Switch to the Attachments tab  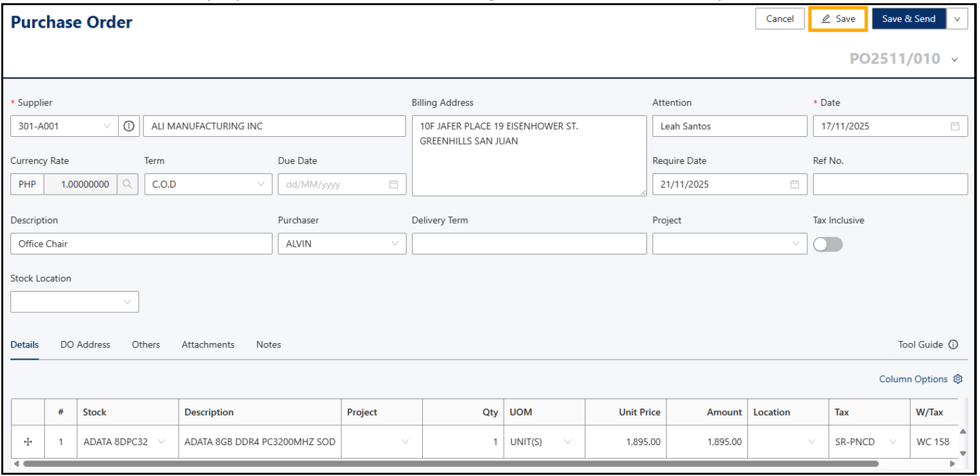pyautogui.click(x=208, y=345)
